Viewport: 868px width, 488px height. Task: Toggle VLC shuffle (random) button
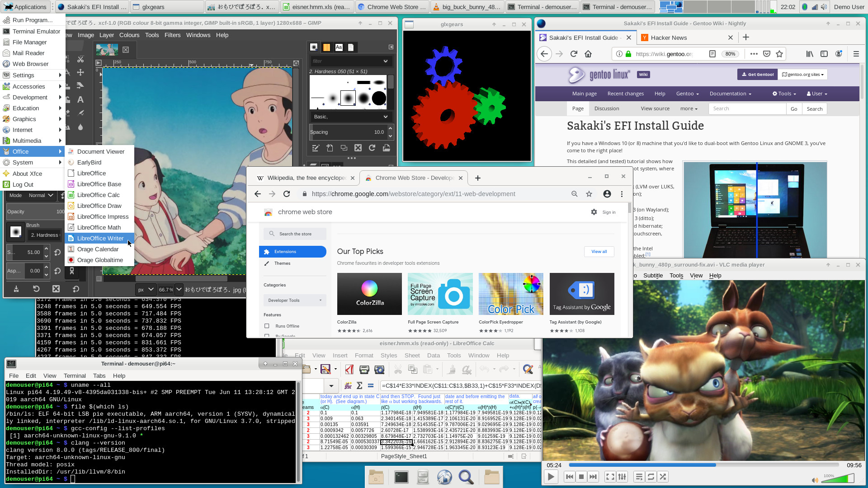click(x=663, y=477)
